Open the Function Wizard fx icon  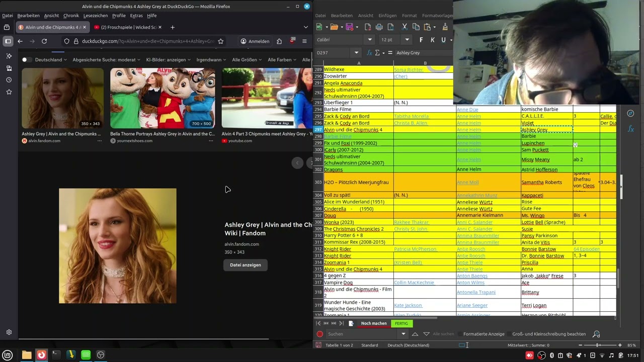pos(370,53)
